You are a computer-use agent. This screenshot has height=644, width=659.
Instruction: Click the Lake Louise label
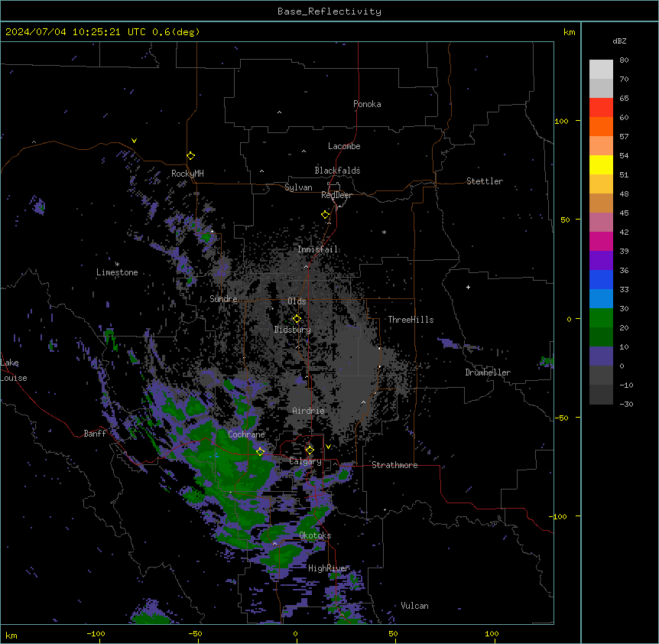pos(14,370)
